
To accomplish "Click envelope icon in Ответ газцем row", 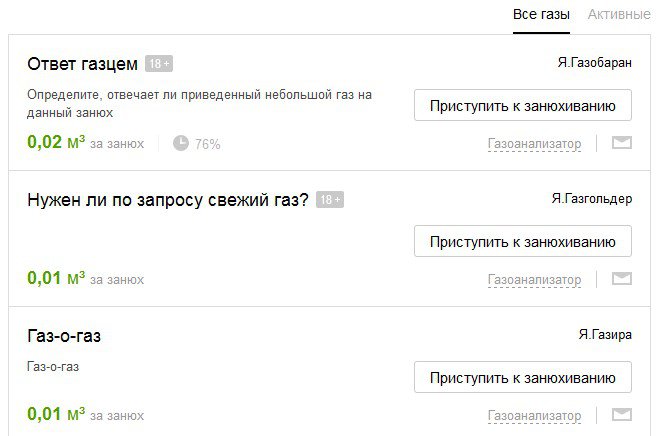I will (622, 143).
